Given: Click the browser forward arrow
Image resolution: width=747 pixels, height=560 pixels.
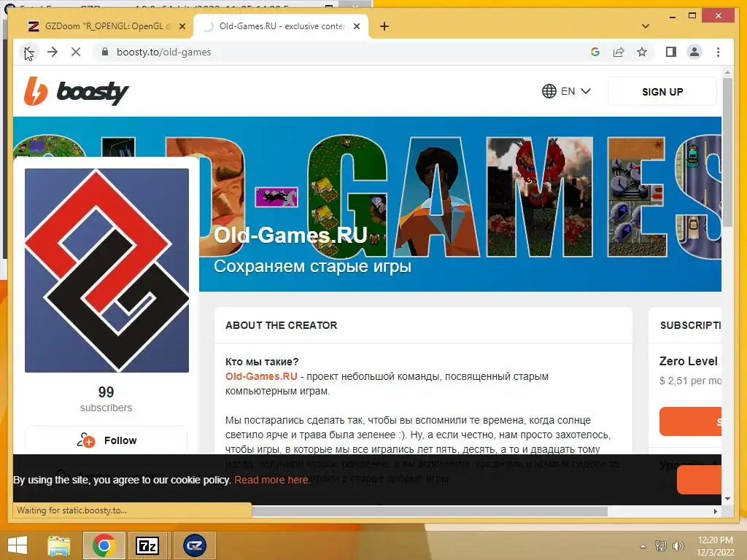Looking at the screenshot, I should [53, 52].
